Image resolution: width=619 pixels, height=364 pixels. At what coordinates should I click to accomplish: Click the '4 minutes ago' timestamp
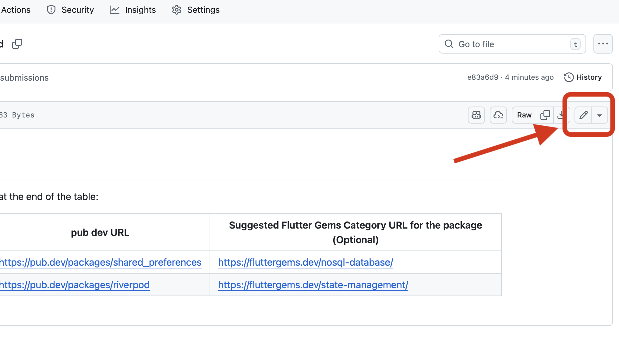529,77
